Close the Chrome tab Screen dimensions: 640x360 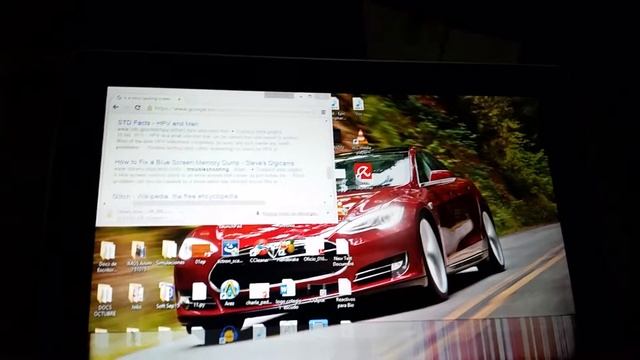179,99
